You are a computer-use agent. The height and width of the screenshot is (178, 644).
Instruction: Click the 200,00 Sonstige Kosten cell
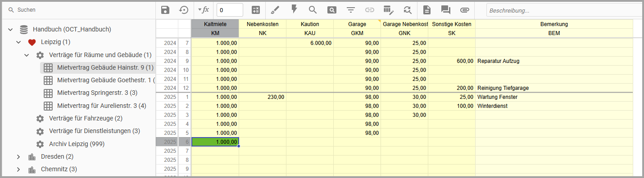[x=452, y=88]
